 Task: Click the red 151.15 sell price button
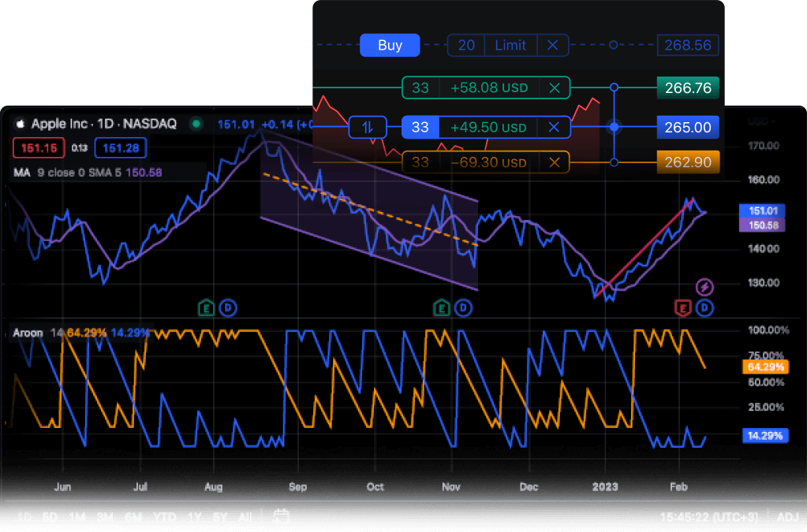[x=38, y=147]
